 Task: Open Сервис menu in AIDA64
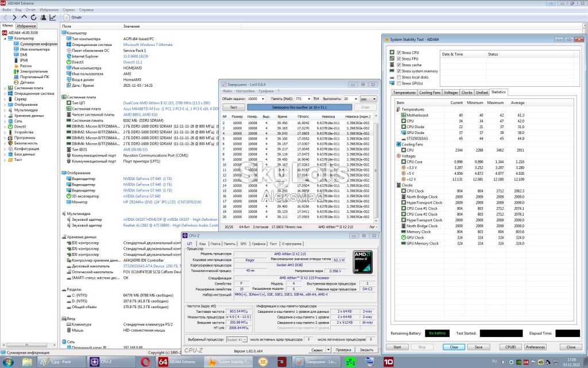[69, 9]
